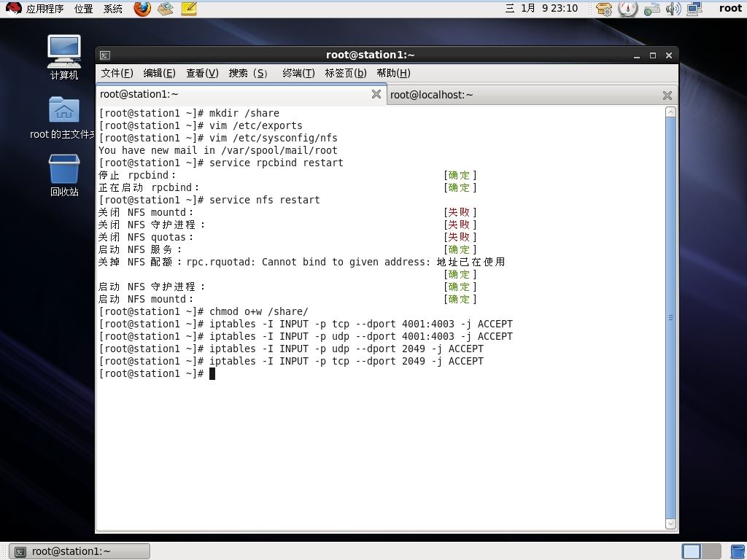Click the terminal scrollbar up arrow

pos(671,112)
